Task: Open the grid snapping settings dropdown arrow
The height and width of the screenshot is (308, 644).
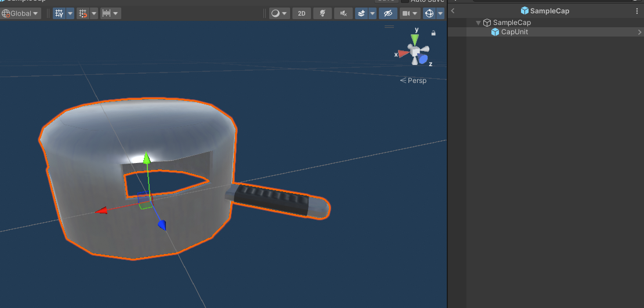Action: pos(94,13)
